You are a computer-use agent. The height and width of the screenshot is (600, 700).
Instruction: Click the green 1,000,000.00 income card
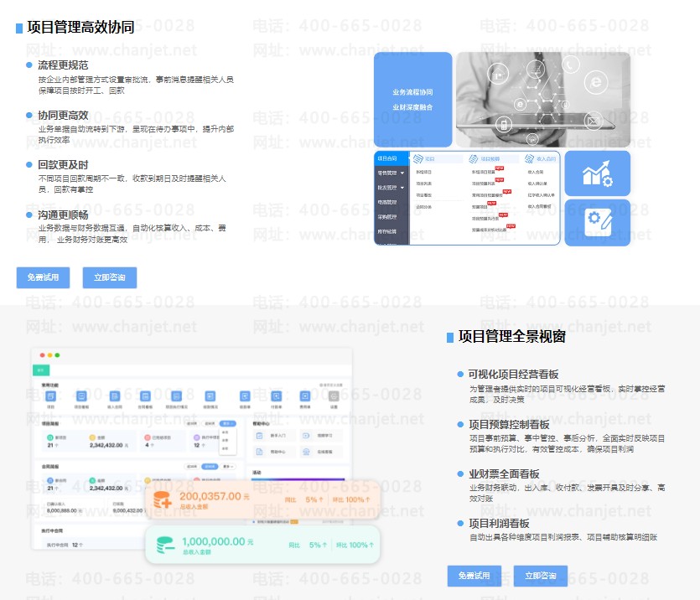click(262, 545)
